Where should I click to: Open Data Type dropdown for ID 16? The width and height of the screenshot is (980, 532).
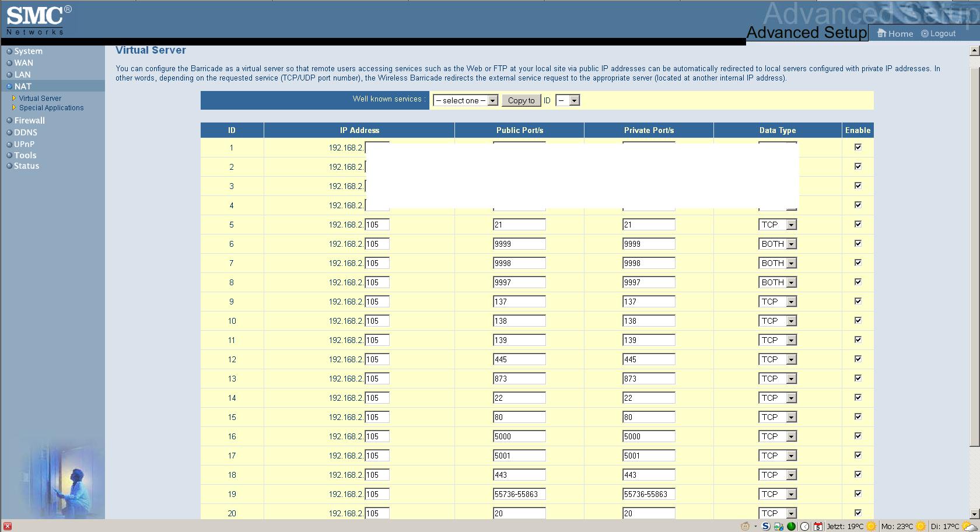point(778,436)
